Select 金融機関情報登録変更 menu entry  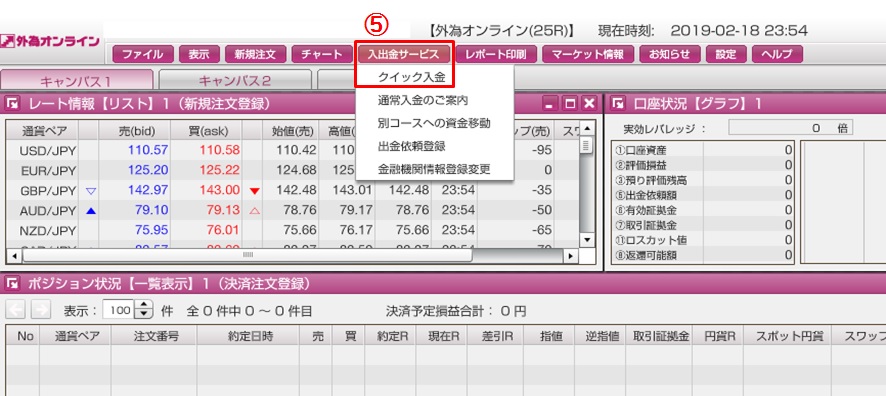(x=435, y=168)
